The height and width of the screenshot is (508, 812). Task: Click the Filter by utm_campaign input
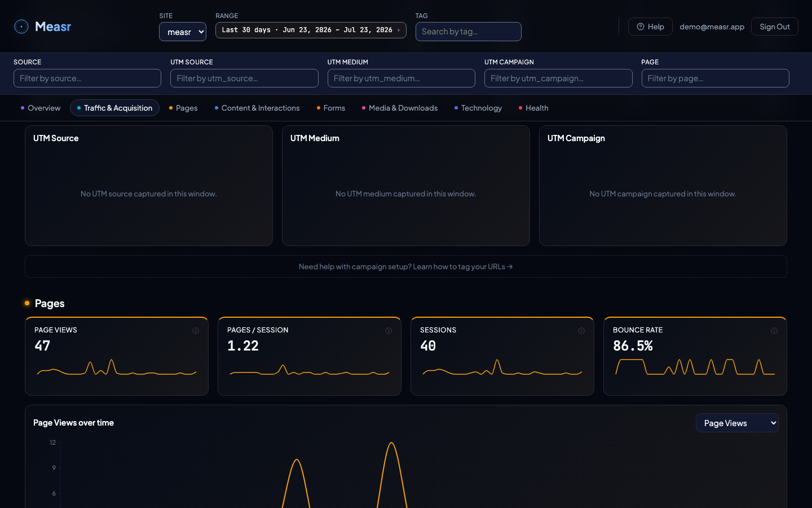click(558, 78)
